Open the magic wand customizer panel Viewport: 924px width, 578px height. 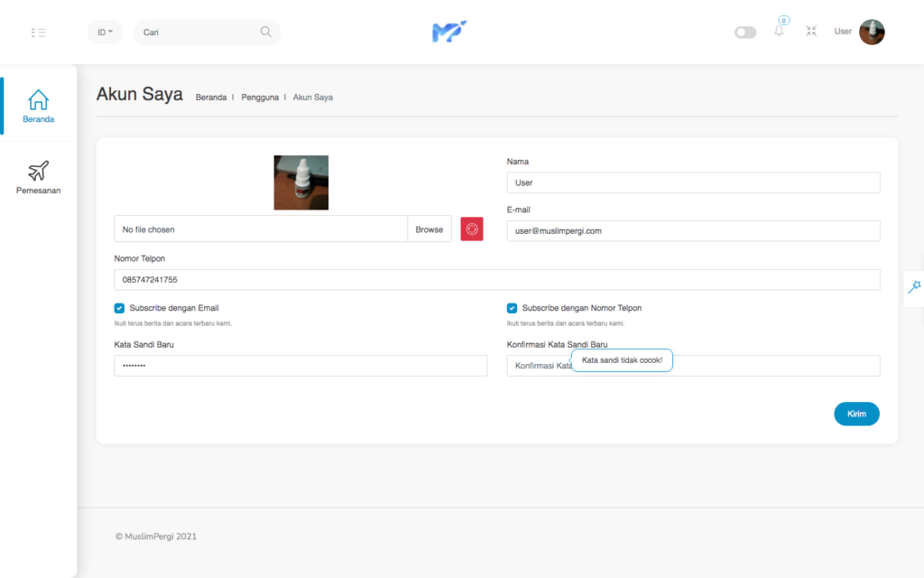[x=914, y=287]
